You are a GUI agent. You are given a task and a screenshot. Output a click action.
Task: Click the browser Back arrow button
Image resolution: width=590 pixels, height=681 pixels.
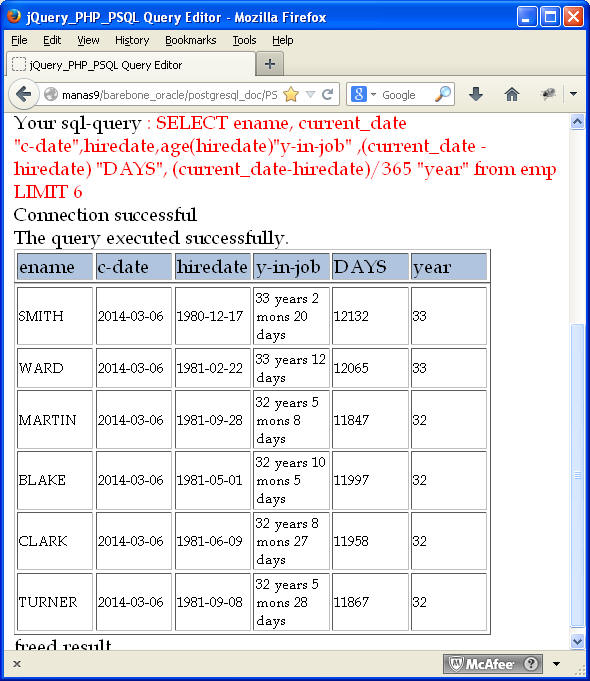click(23, 94)
